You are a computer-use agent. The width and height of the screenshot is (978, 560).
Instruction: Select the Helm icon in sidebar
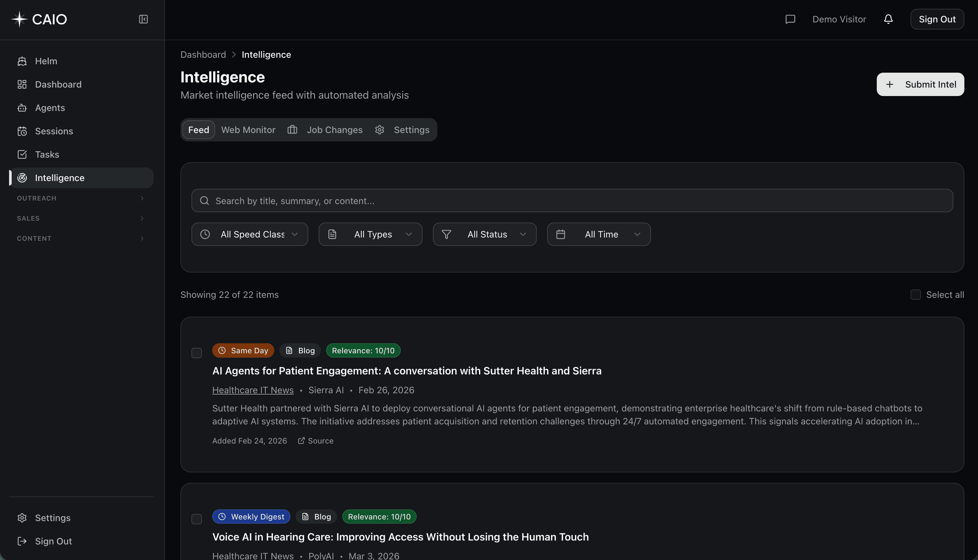pyautogui.click(x=22, y=61)
